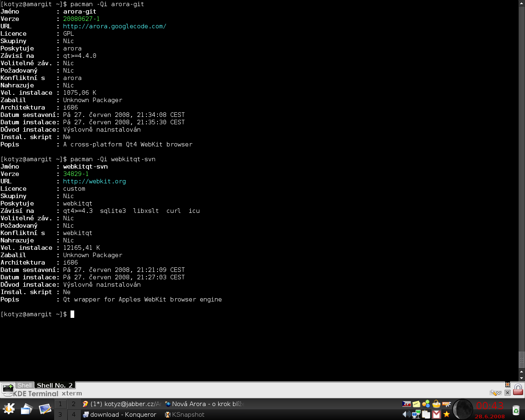Click the sqlite3 dependency text

[113, 211]
